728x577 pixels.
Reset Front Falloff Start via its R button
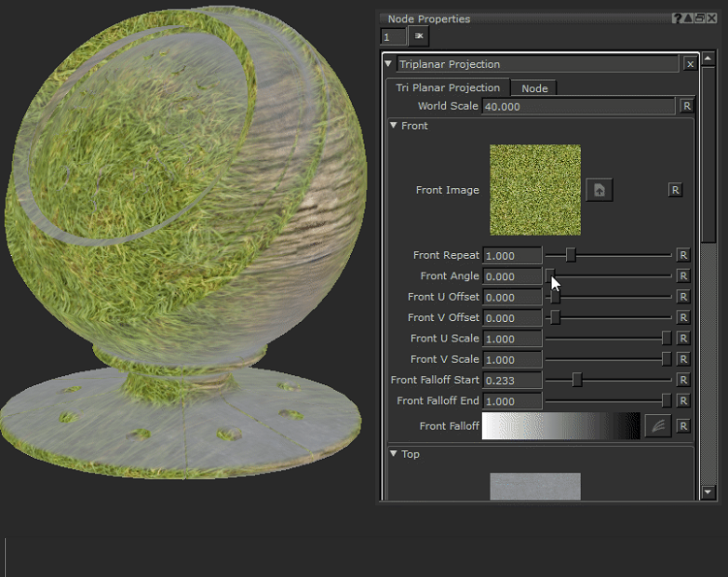click(682, 380)
